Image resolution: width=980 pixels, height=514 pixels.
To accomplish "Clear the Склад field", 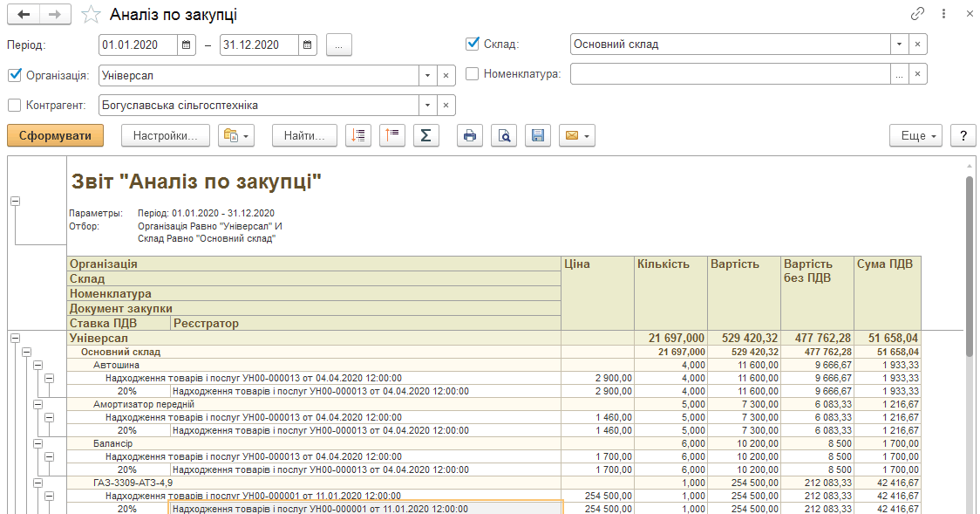I will tap(917, 45).
